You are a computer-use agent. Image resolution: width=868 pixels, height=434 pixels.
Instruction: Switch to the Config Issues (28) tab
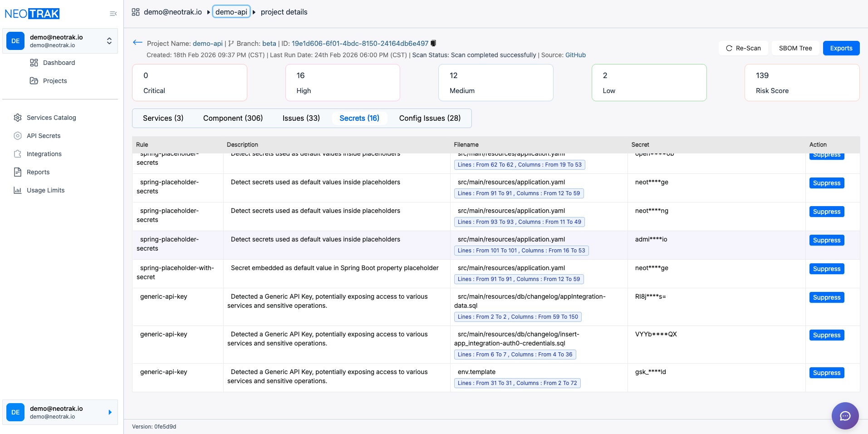(x=429, y=118)
